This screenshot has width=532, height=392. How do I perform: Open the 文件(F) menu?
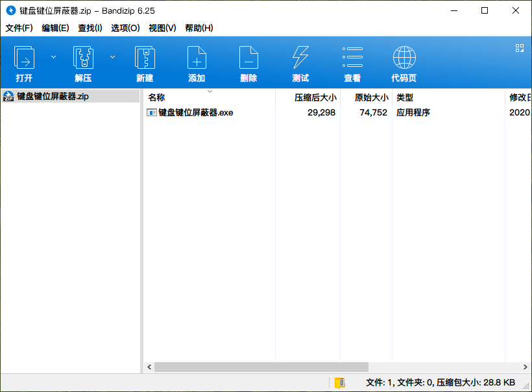[19, 28]
